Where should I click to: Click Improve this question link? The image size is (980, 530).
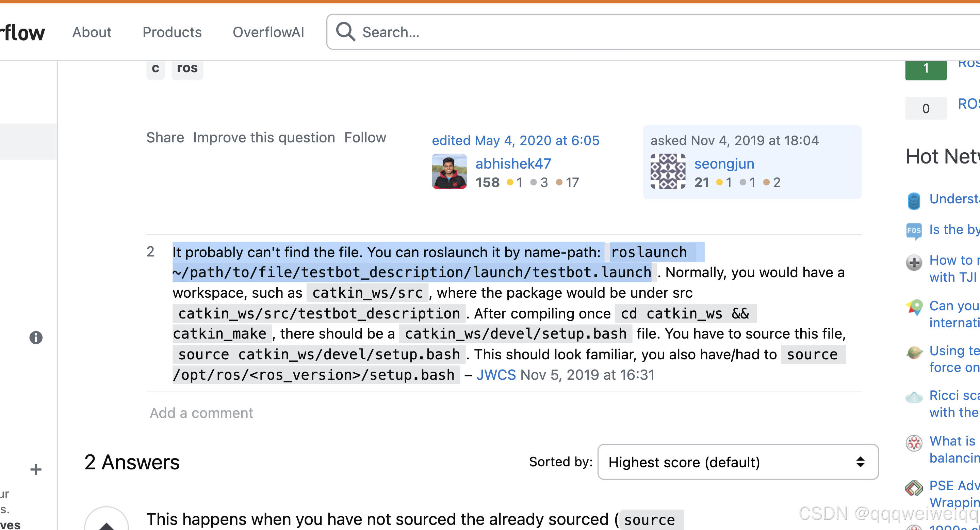(x=264, y=138)
